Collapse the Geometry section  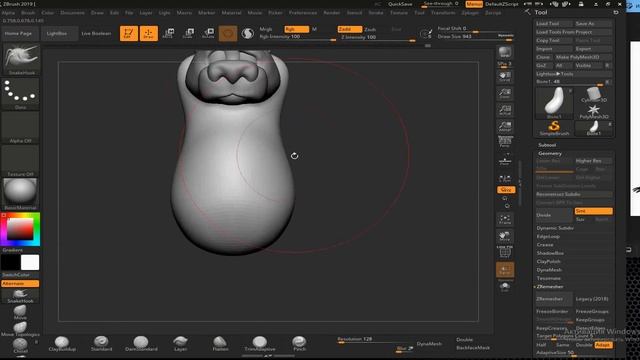point(550,153)
